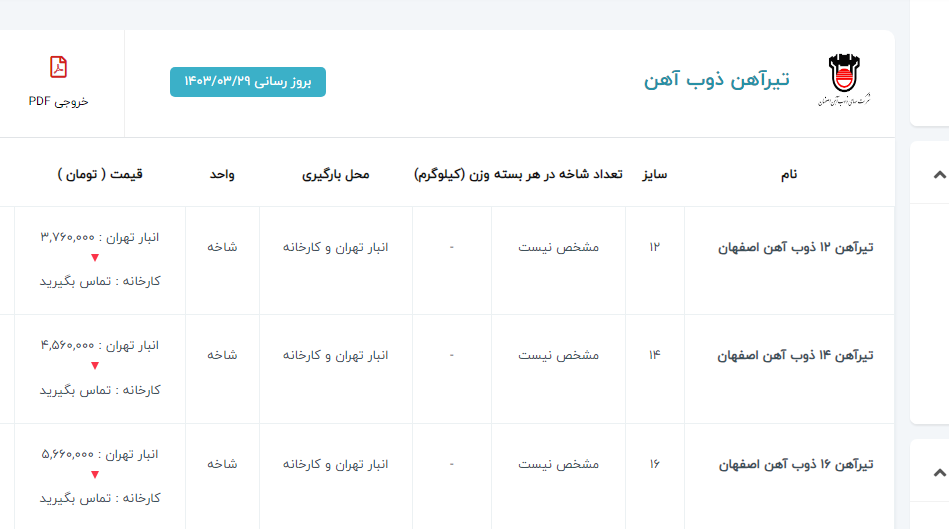The width and height of the screenshot is (949, 529).
Task: Open تیرآهن ۱۶ ذوب آهن اصفهان link
Action: [796, 464]
